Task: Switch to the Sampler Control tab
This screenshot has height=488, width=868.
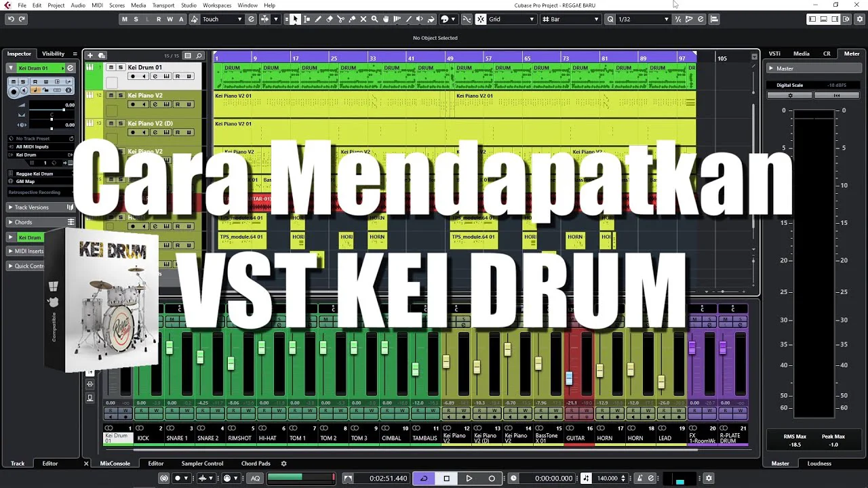Action: pyautogui.click(x=202, y=464)
